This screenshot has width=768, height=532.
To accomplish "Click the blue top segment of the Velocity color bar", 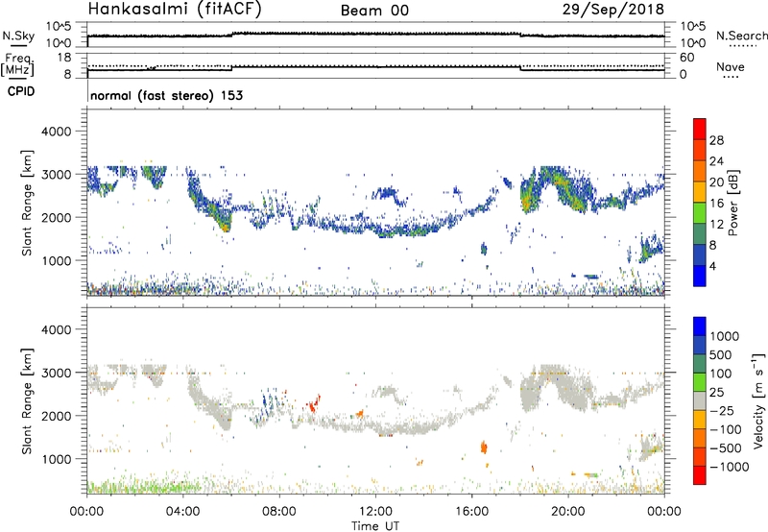I will pos(700,326).
